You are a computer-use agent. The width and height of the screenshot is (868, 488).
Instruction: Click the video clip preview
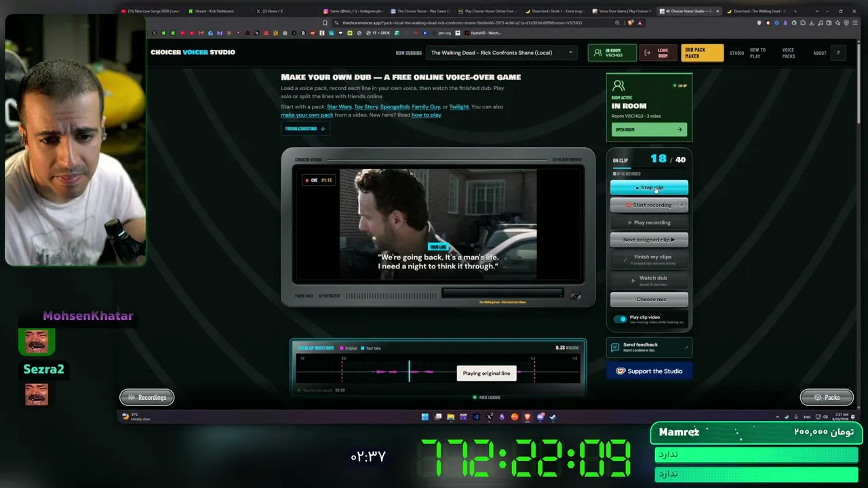pyautogui.click(x=438, y=224)
